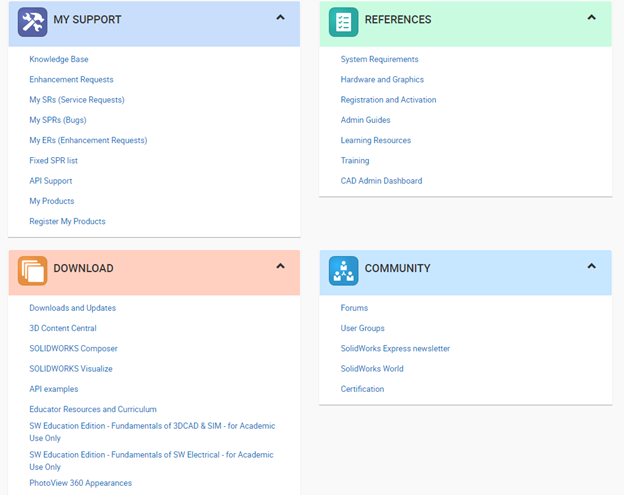Open SOLIDWORKS Composer download
This screenshot has width=624, height=495.
pos(73,349)
